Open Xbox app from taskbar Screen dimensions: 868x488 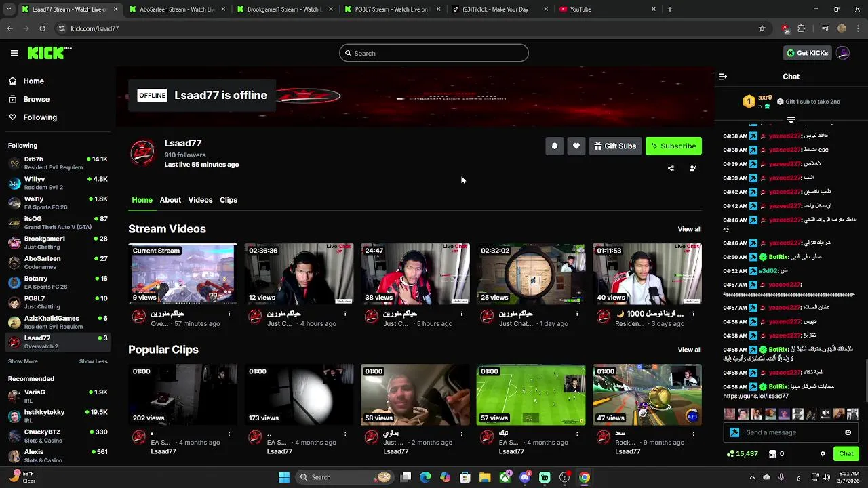click(x=505, y=477)
